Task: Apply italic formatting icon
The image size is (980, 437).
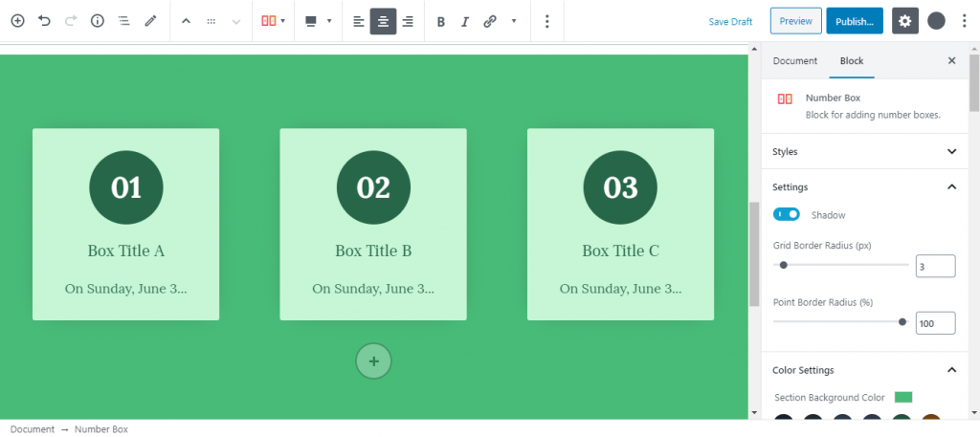Action: [465, 21]
